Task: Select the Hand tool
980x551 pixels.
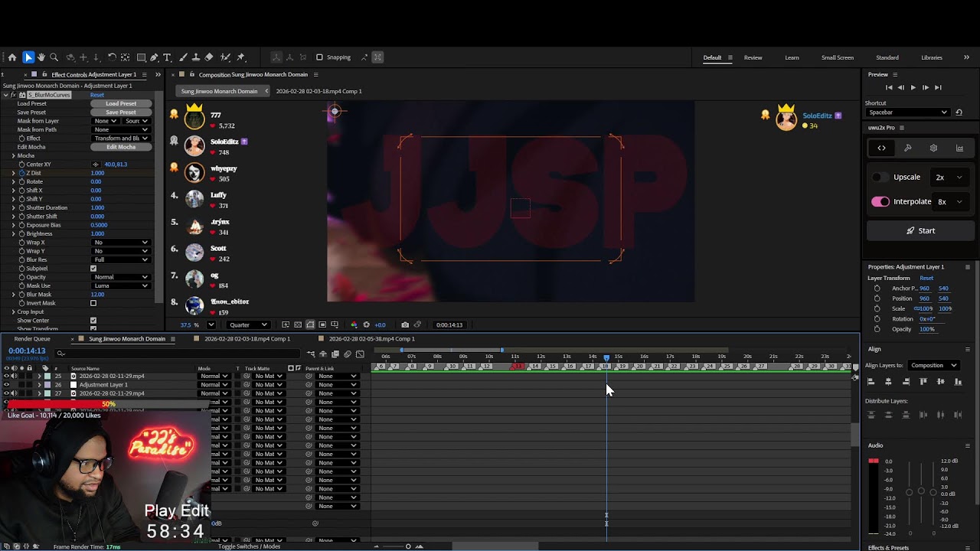Action: coord(41,57)
